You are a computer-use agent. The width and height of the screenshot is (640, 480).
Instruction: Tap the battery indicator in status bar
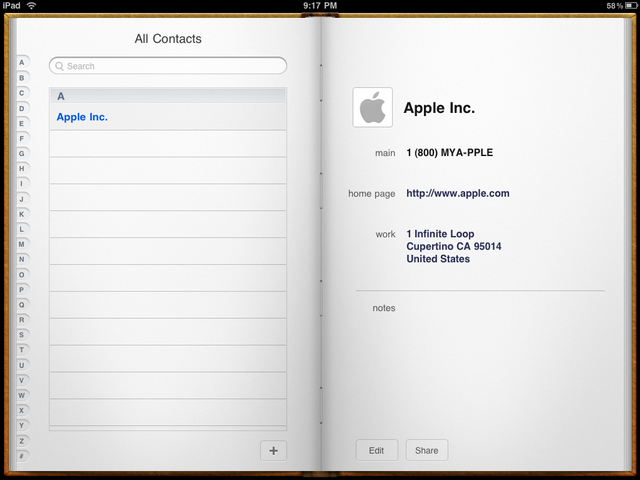[x=631, y=5]
